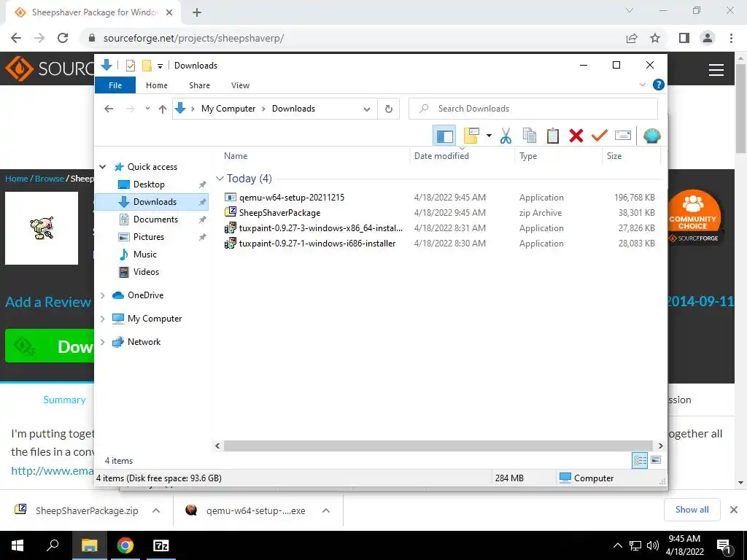
Task: Go up one folder level
Action: pyautogui.click(x=163, y=109)
